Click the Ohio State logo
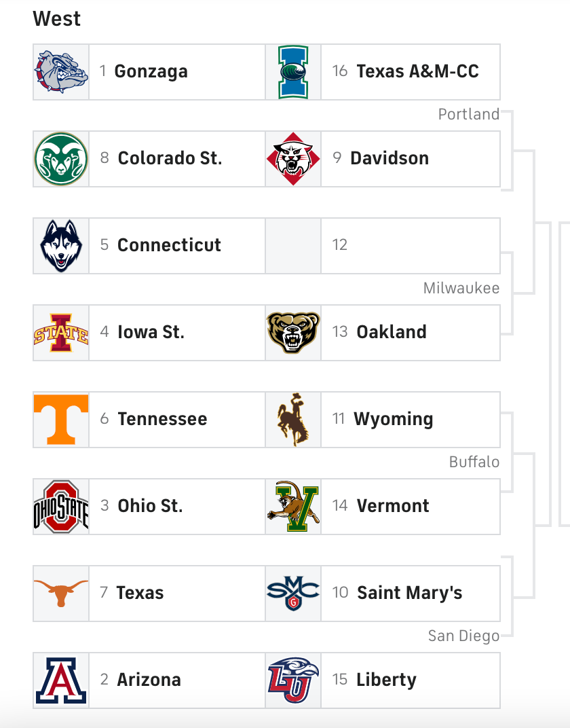Screen dimensions: 570x728 click(x=61, y=507)
